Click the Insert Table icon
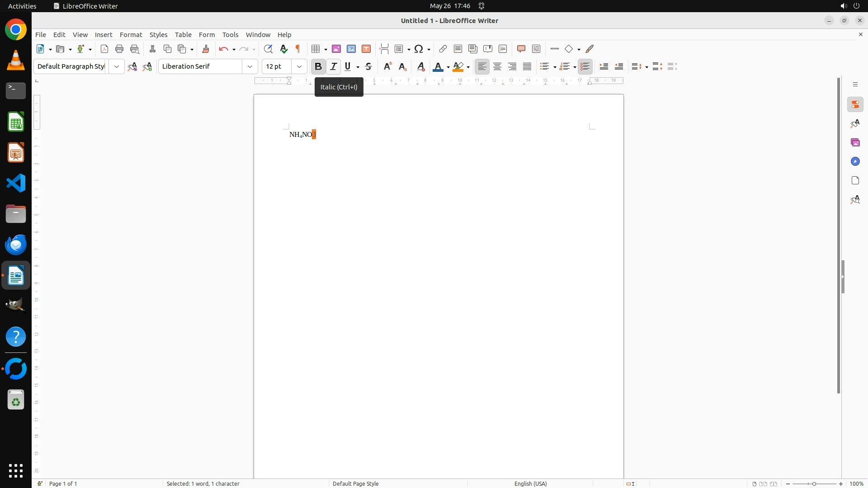 point(316,49)
